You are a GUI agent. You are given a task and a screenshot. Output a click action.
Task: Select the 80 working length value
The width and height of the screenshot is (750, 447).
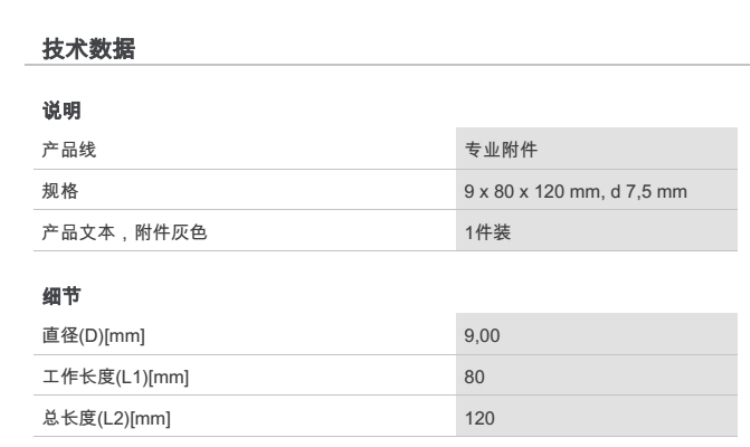tap(474, 377)
